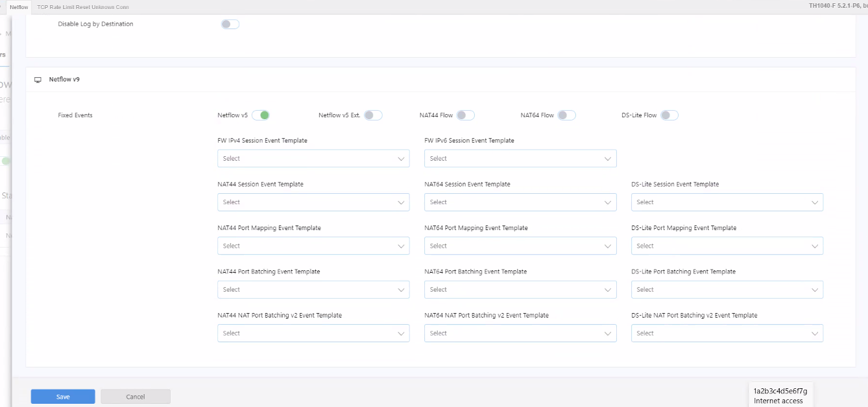
Task: Open FW IPv4 Session Event Template dropdown
Action: pos(313,159)
